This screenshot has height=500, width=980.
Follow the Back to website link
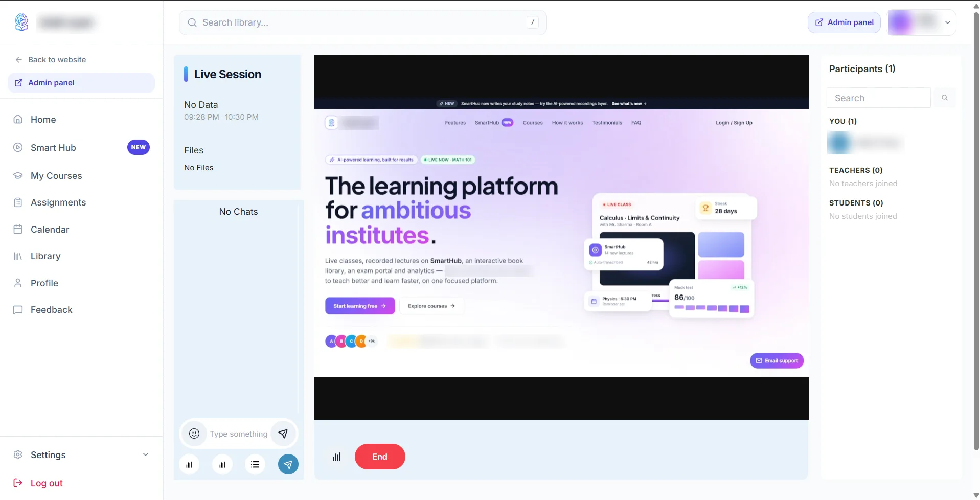click(51, 59)
